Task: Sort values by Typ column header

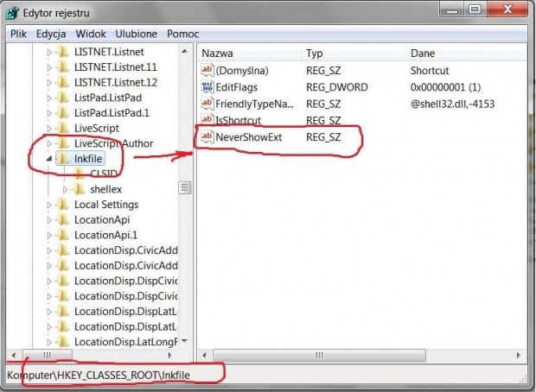Action: pyautogui.click(x=354, y=53)
